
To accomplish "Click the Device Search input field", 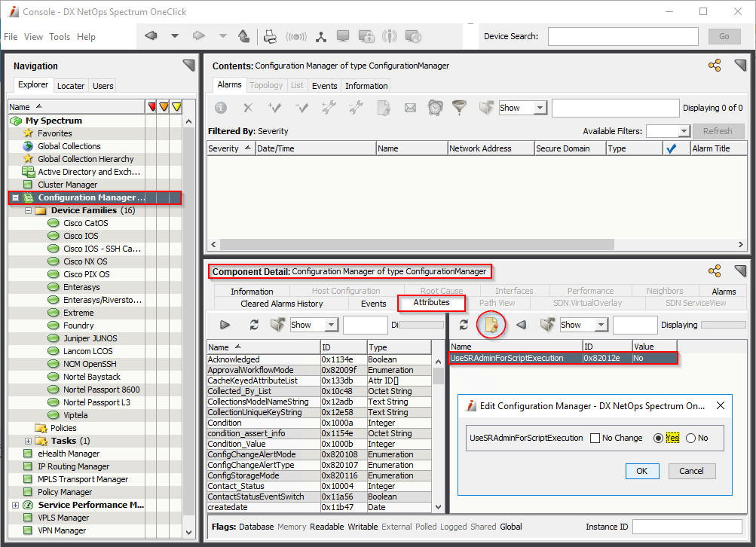I will [x=623, y=36].
